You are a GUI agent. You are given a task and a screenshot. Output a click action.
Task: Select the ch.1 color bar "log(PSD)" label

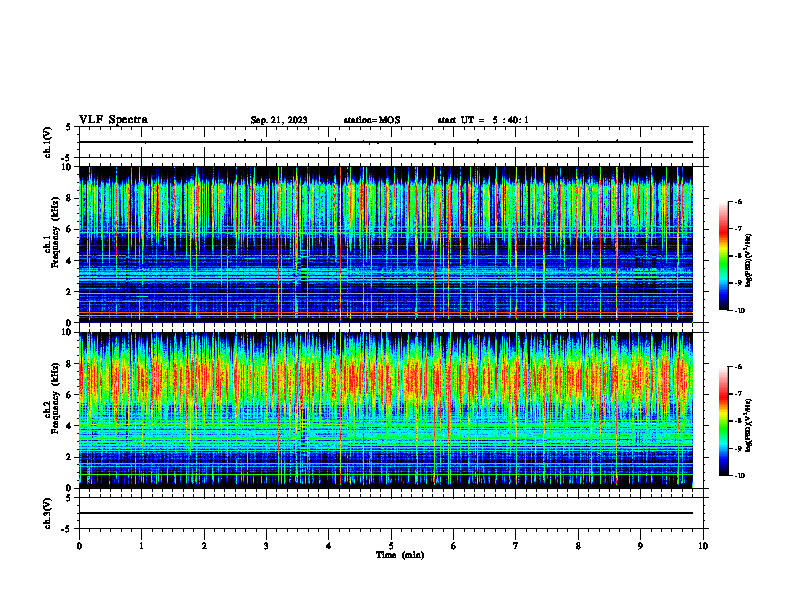pyautogui.click(x=749, y=260)
